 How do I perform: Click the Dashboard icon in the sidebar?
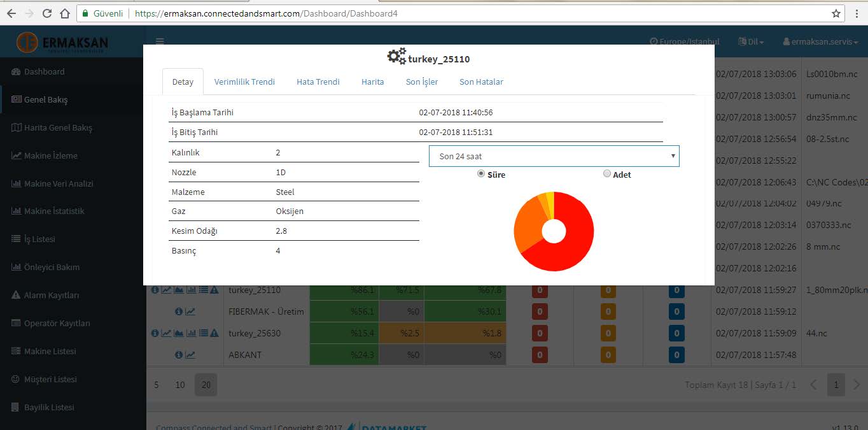click(x=17, y=72)
